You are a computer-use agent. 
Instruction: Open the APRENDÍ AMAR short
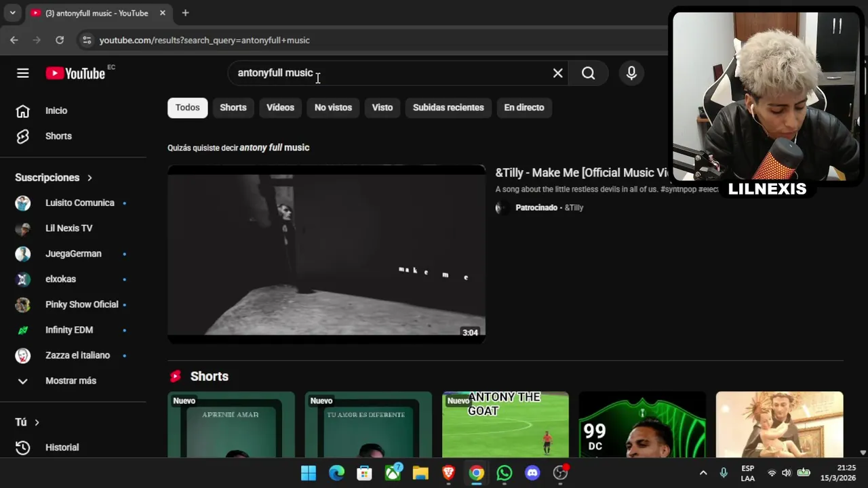pos(231,425)
